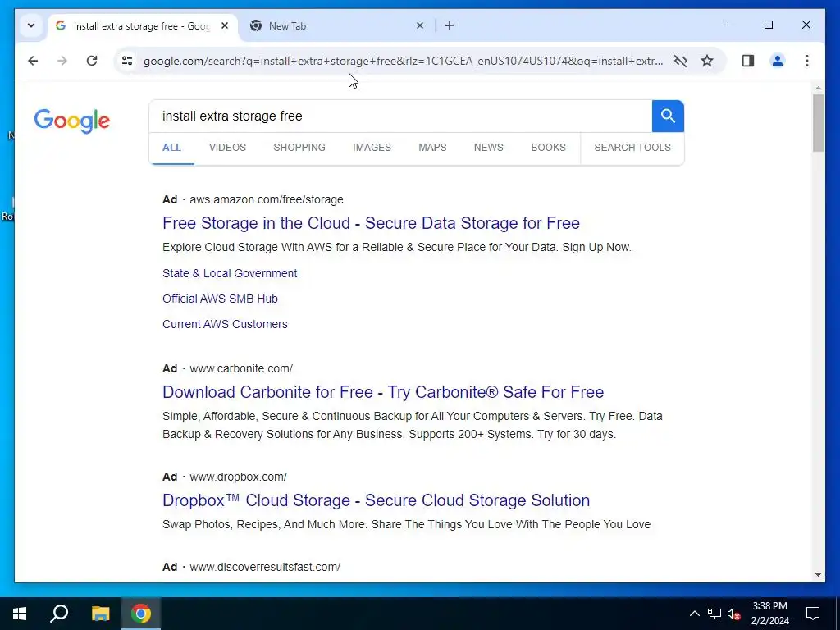The image size is (840, 630).
Task: View site information icon in address bar
Action: 126,61
